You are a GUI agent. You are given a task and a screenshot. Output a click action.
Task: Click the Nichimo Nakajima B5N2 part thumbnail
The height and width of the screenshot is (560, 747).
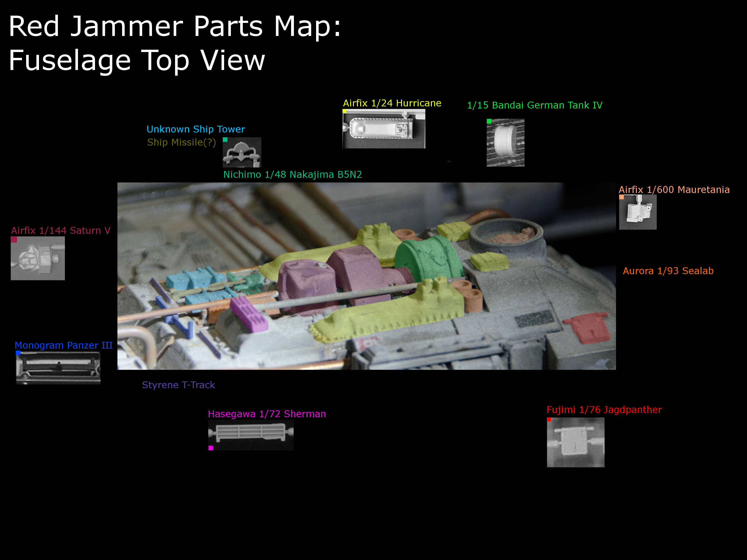point(242,152)
